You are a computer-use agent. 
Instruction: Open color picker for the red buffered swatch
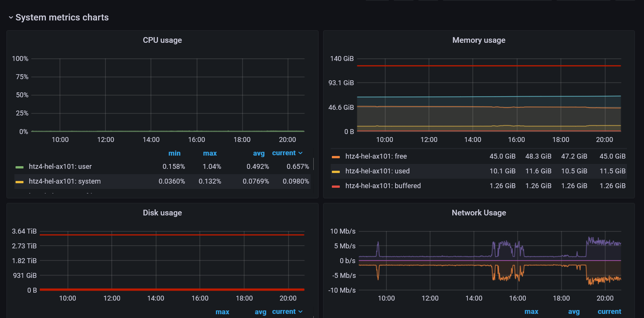point(336,186)
